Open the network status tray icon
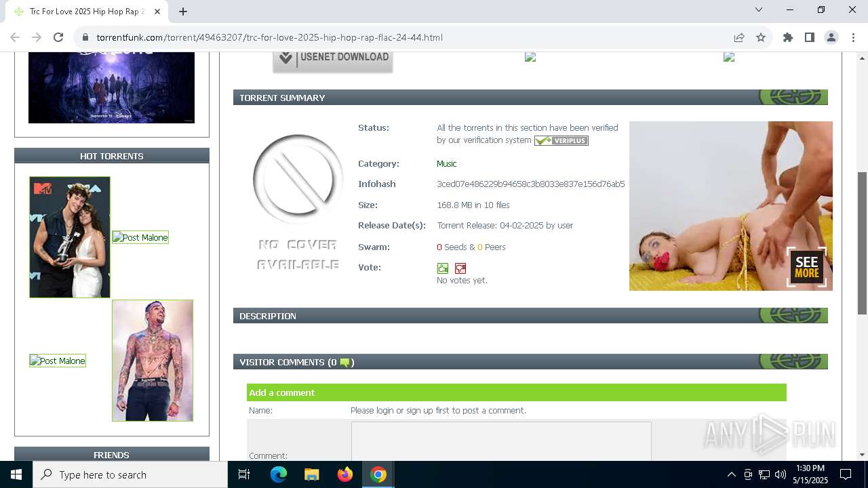Viewport: 868px width, 488px height. coord(764,474)
